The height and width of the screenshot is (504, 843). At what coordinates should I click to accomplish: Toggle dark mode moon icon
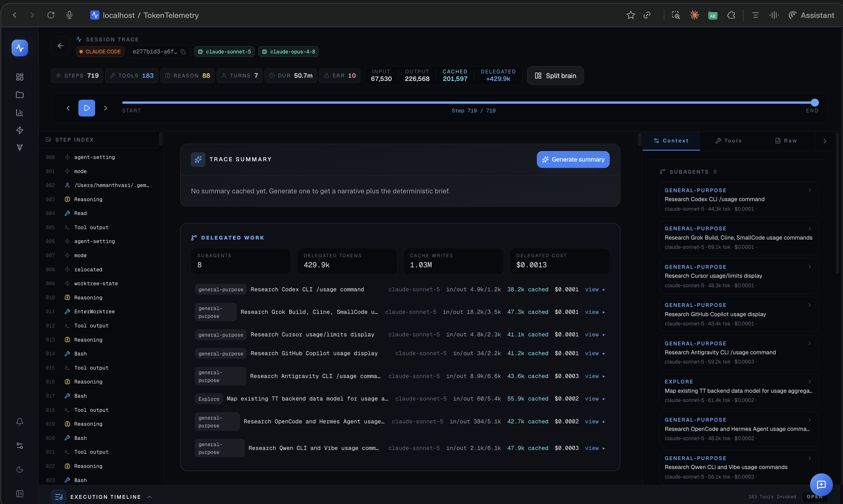20,470
